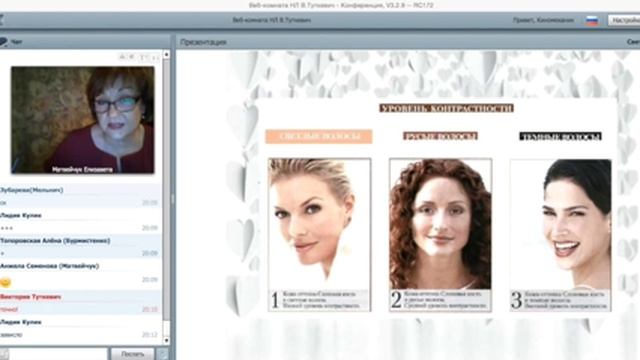
Task: Click the ТЕМНЫЕ ВОЛОСЫ label on the slide
Action: pyautogui.click(x=560, y=136)
